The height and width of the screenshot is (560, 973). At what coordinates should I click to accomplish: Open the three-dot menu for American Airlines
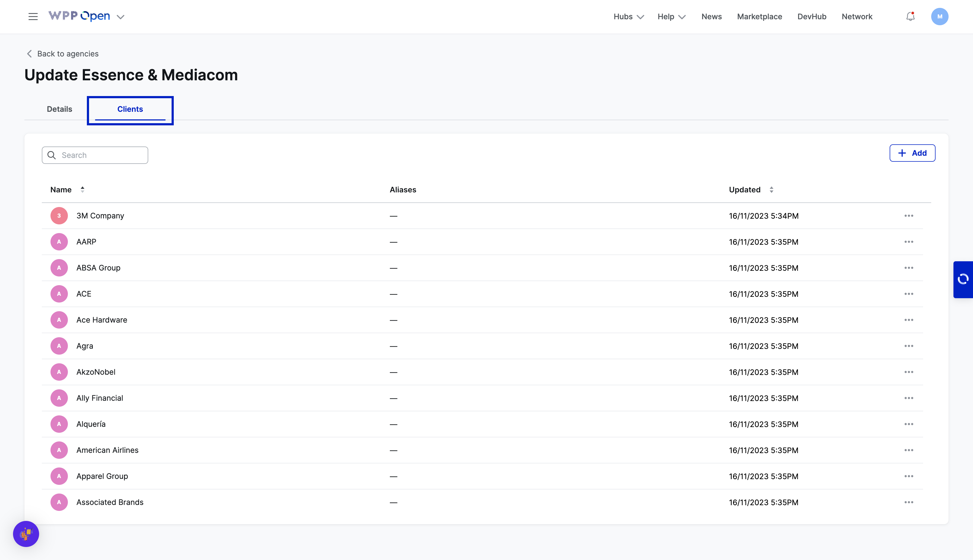908,450
